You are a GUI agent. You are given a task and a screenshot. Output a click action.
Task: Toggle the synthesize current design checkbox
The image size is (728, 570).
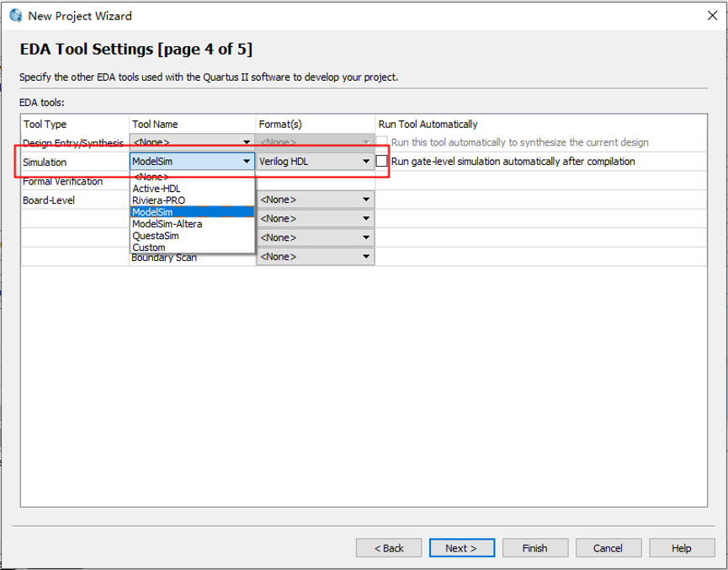[x=382, y=143]
